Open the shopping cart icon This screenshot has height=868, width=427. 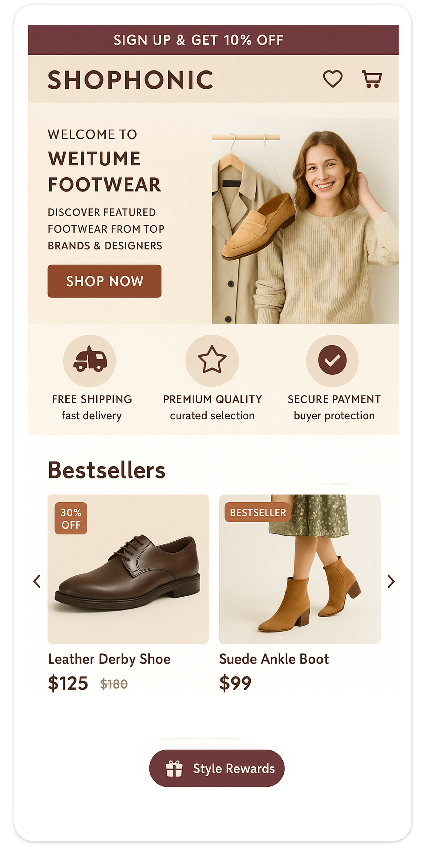(x=371, y=79)
